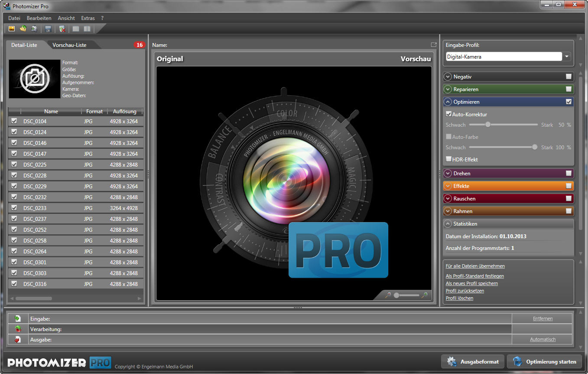Viewport: 588px width, 374px height.
Task: Expand the Effekte section chevron
Action: (448, 186)
